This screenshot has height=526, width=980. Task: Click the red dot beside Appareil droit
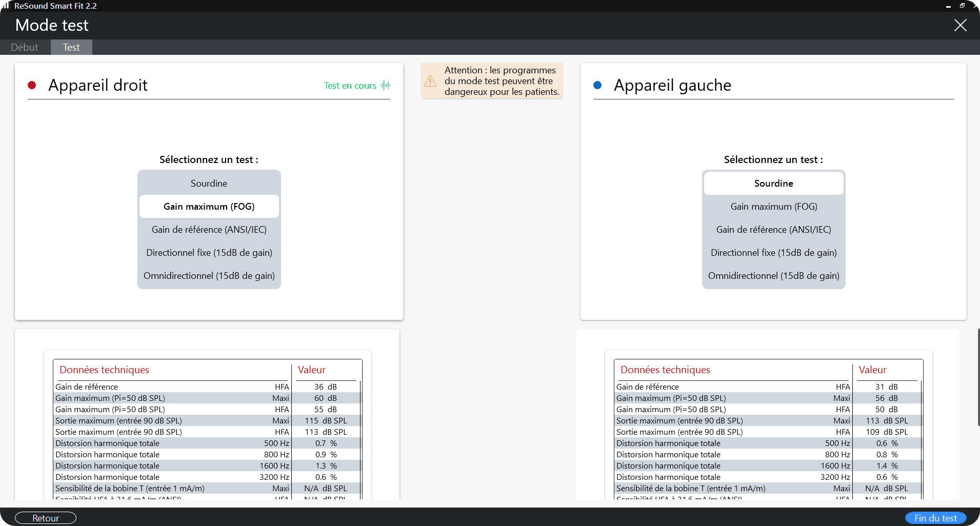32,85
